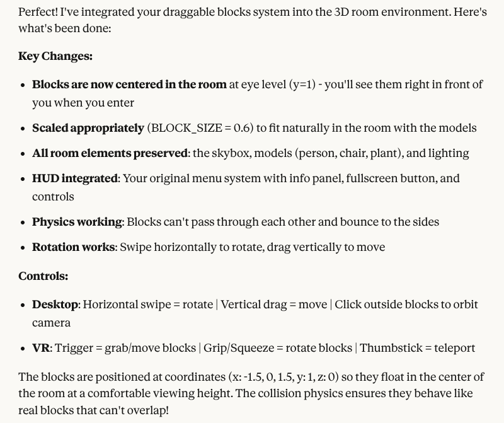The height and width of the screenshot is (423, 504).
Task: Click the bold "VR" controls label
Action: (41, 348)
